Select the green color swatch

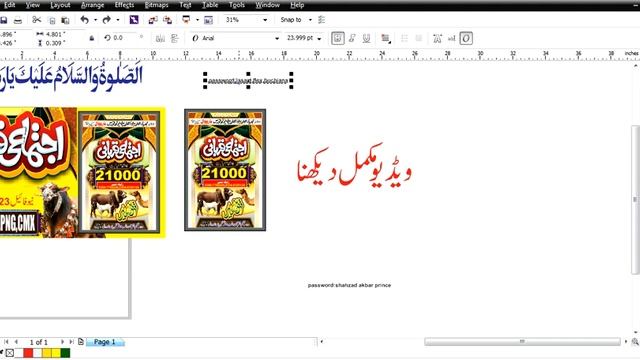[65, 353]
